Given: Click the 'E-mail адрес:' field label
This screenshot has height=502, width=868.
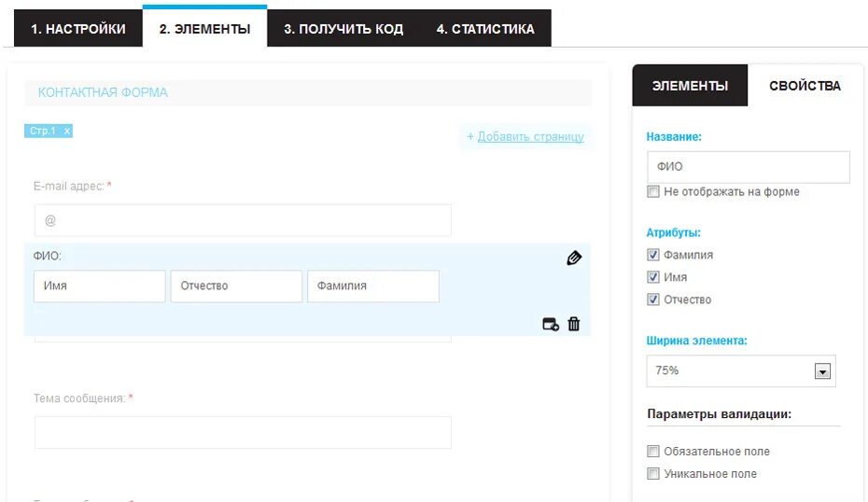Looking at the screenshot, I should [69, 187].
